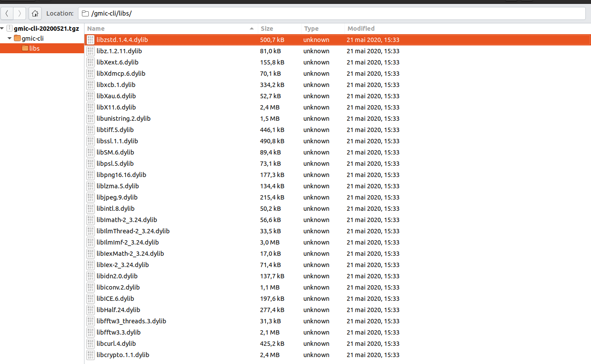Go back with the left arrow button

[7, 13]
